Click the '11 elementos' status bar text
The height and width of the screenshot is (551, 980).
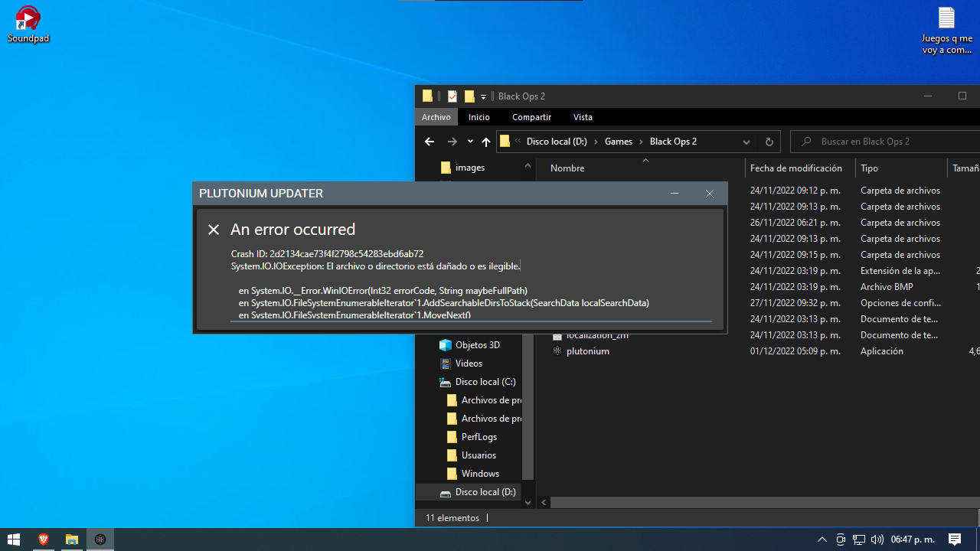[x=452, y=518]
